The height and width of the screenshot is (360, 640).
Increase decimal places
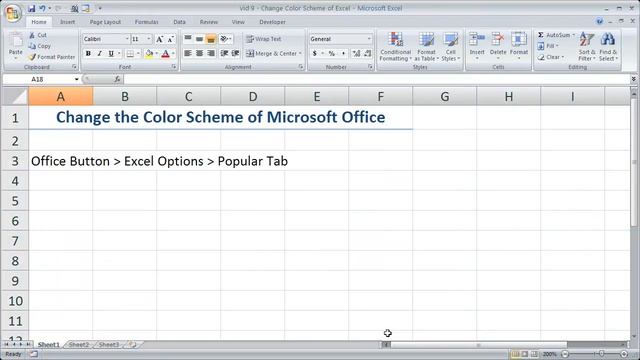[x=356, y=53]
